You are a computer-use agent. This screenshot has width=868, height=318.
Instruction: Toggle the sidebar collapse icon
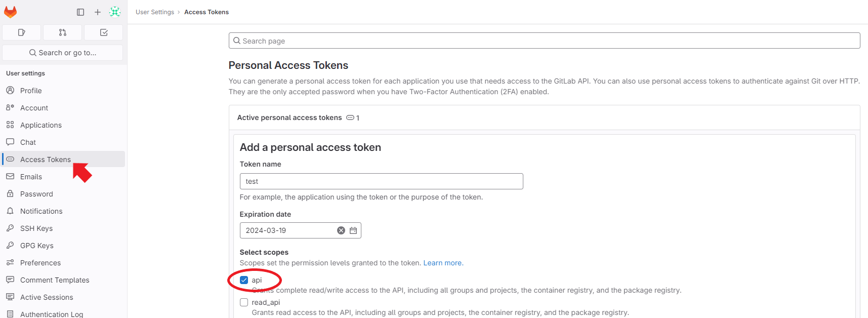[80, 12]
